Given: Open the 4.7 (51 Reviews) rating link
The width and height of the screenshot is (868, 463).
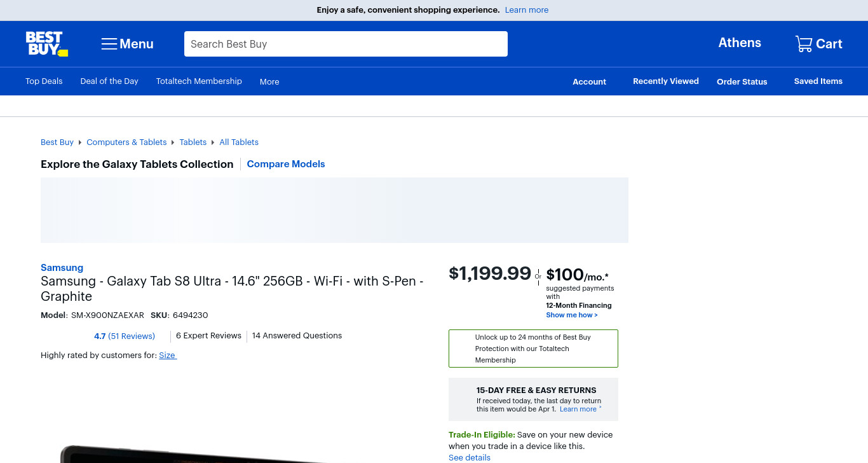Looking at the screenshot, I should pyautogui.click(x=125, y=336).
